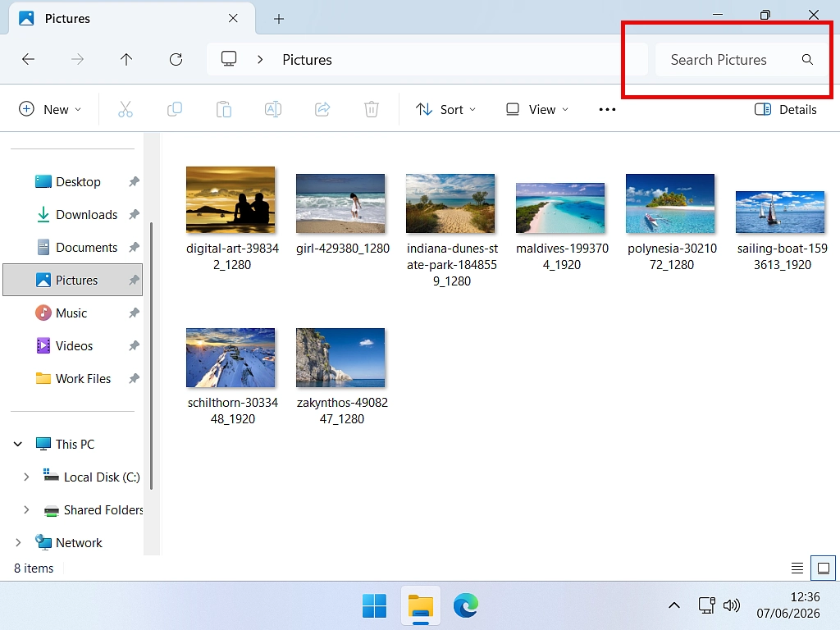Open the clock showing 12:36
840x630 pixels.
[788, 605]
